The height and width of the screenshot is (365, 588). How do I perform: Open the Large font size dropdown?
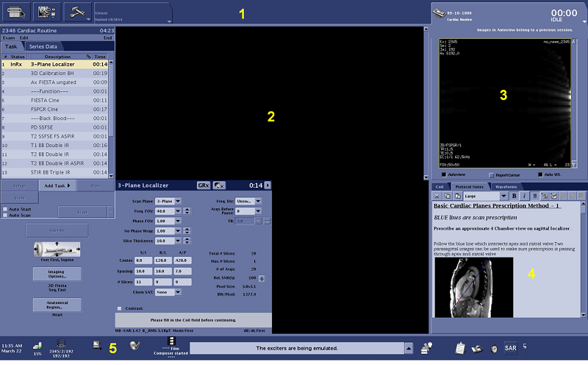click(483, 196)
